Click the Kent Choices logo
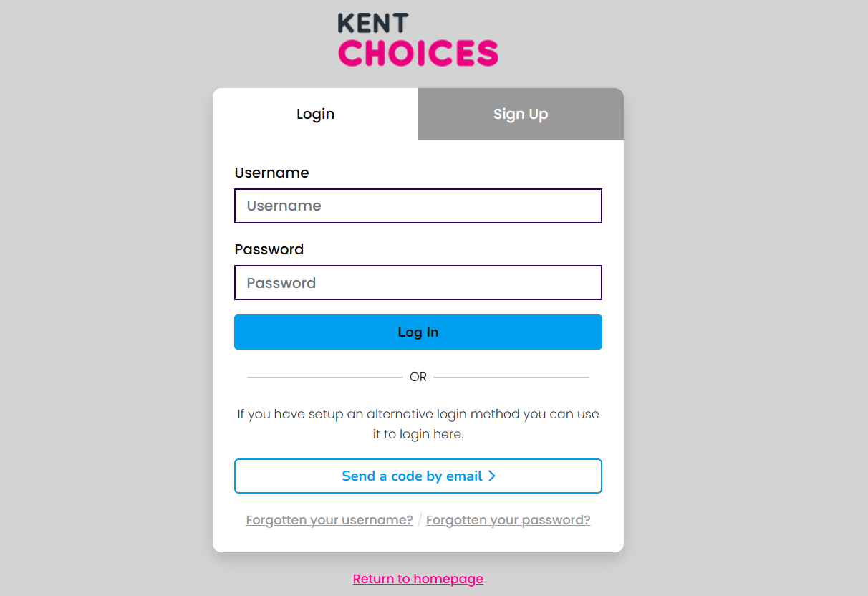The height and width of the screenshot is (596, 868). coord(418,40)
